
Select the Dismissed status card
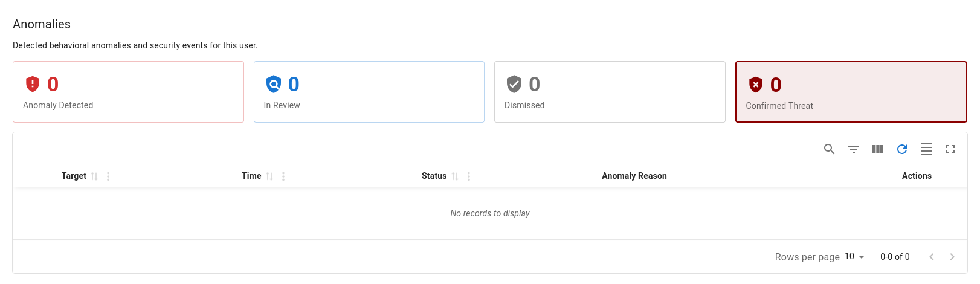click(x=610, y=92)
